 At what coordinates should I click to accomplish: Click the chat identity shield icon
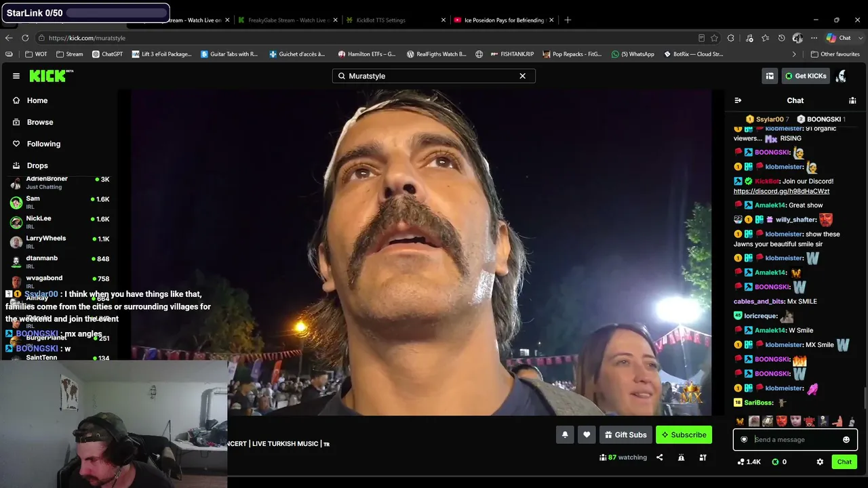pos(744,440)
